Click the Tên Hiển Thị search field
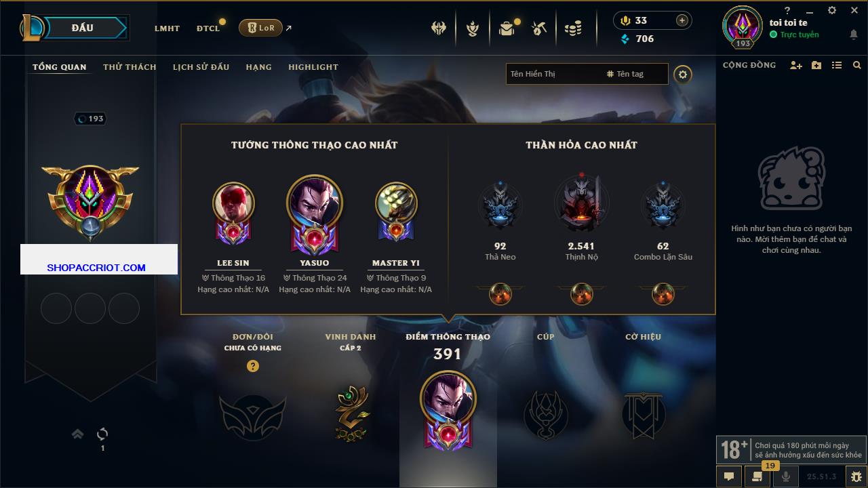Image resolution: width=868 pixels, height=488 pixels. [553, 74]
